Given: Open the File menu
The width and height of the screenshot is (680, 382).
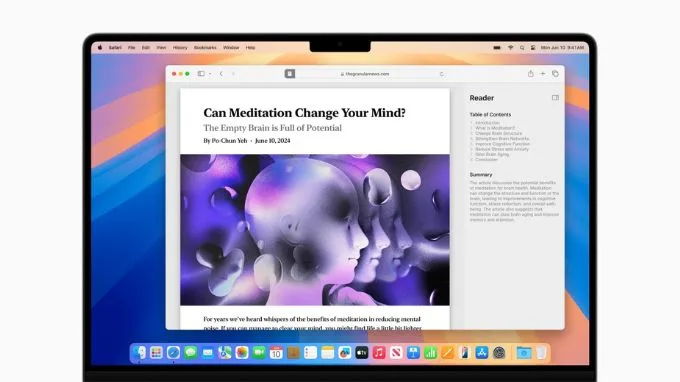Looking at the screenshot, I should [131, 48].
